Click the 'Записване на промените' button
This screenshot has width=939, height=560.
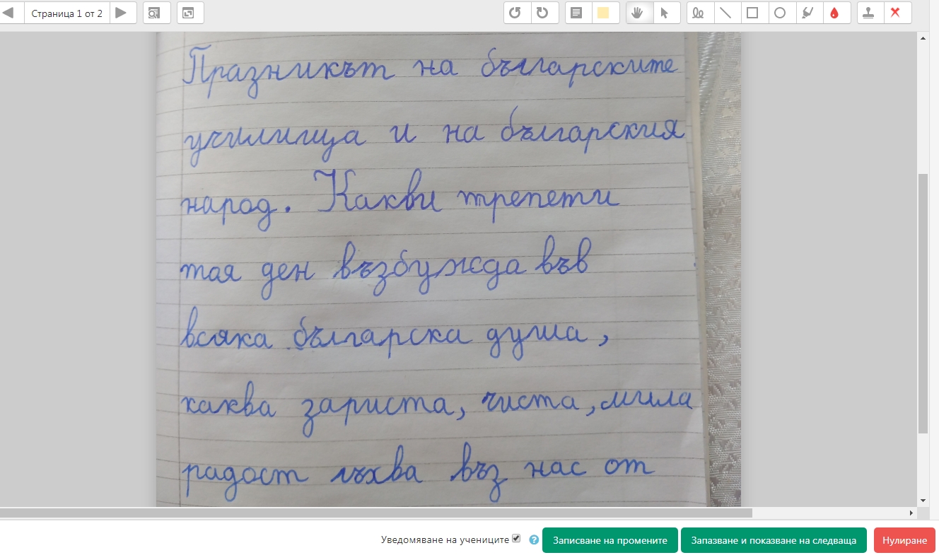610,540
